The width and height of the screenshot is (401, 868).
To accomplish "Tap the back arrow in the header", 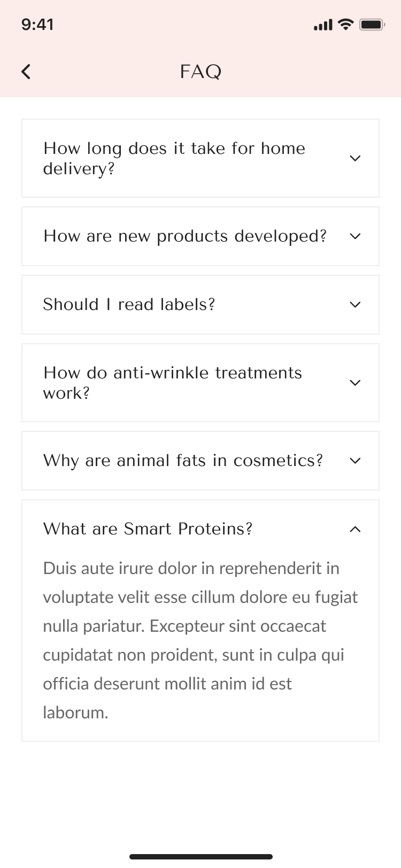I will (x=26, y=72).
